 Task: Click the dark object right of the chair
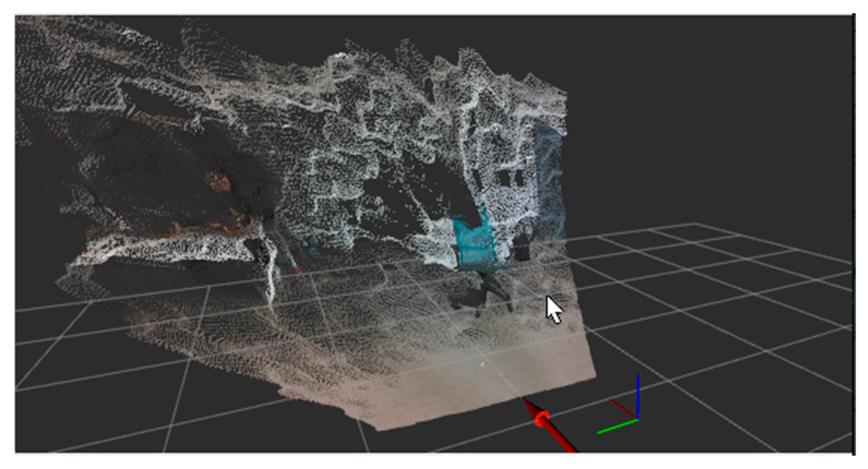point(522,247)
